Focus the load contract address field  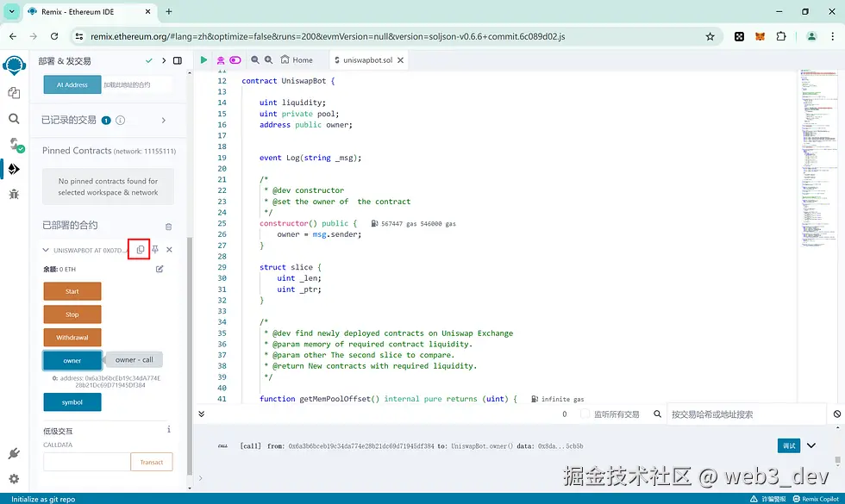click(x=137, y=84)
